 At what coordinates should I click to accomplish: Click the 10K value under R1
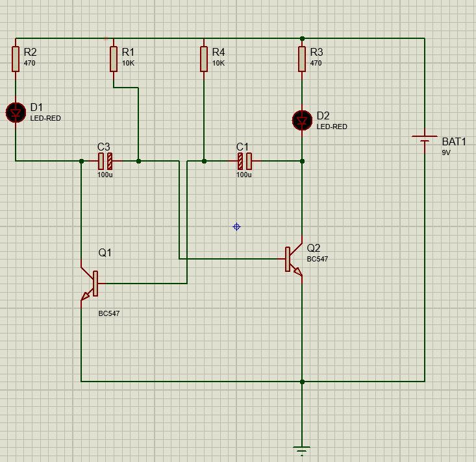pyautogui.click(x=128, y=63)
